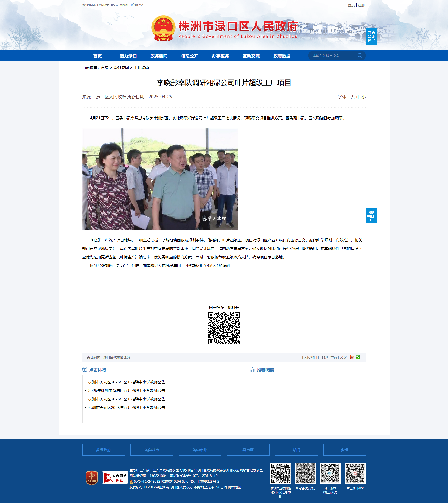Image resolution: width=448 pixels, height=503 pixels.
Task: Click the red party-government shield badge
Action: click(92, 478)
